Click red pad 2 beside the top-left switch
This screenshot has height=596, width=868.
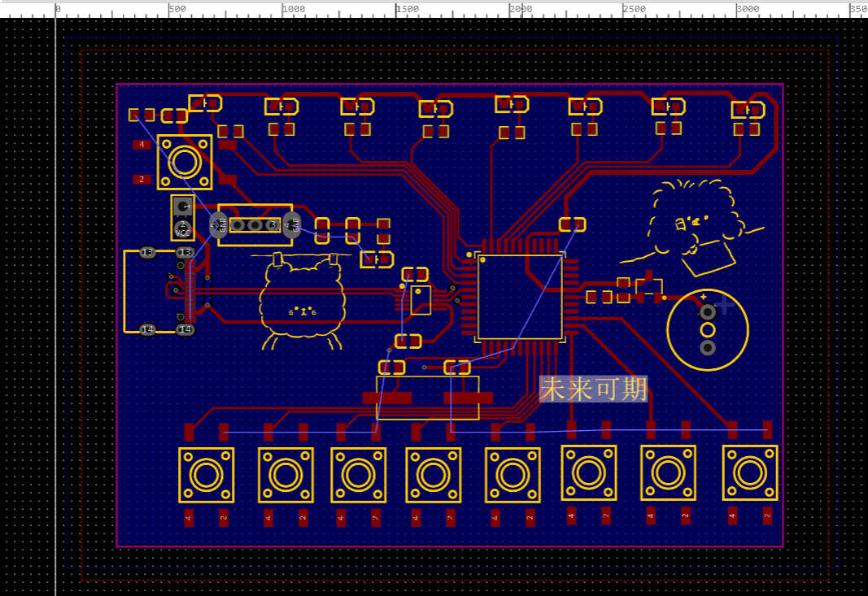[x=142, y=180]
